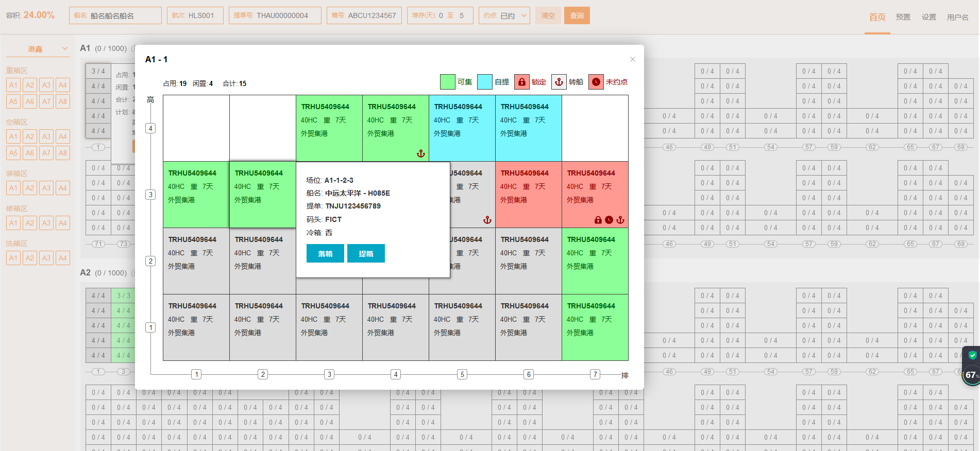The width and height of the screenshot is (980, 451).
Task: Select A4 under 修箱区
Action: point(63,223)
